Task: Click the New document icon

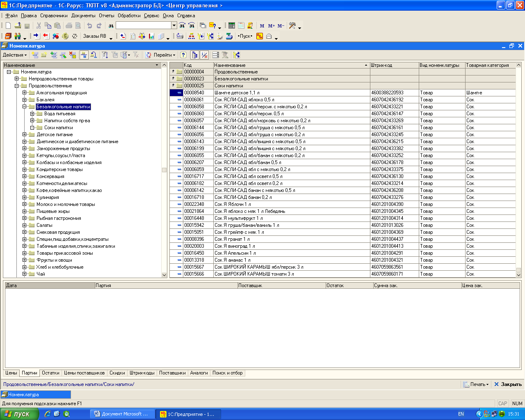Action: (x=8, y=25)
